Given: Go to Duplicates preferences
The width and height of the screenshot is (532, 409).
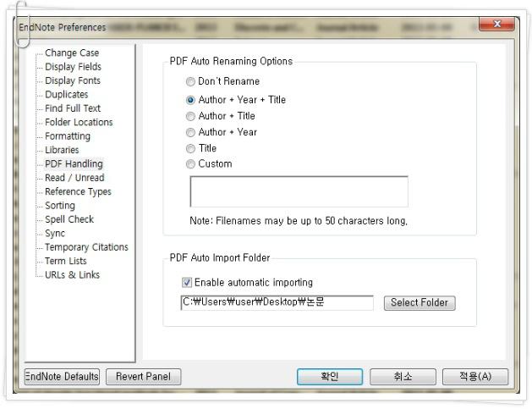Looking at the screenshot, I should tap(67, 95).
